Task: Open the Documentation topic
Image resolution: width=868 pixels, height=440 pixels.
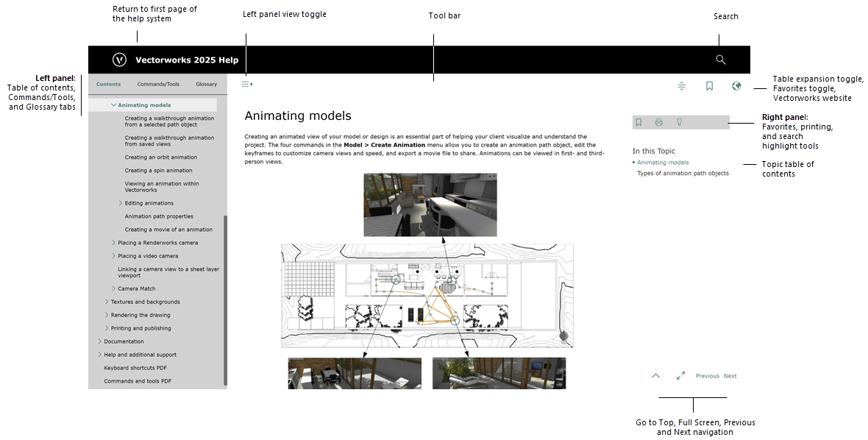Action: pos(124,341)
